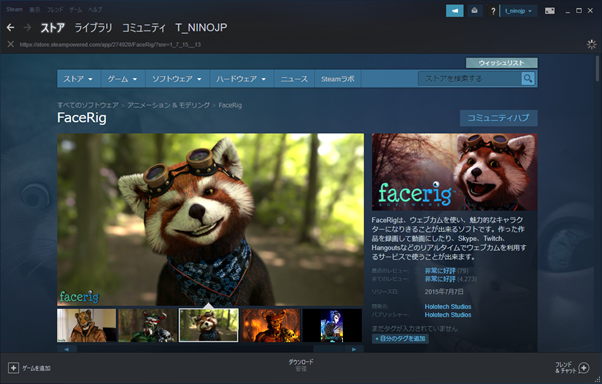Viewport: 602px width, 384px height.
Task: Click the large red panda screenshot
Action: 210,220
